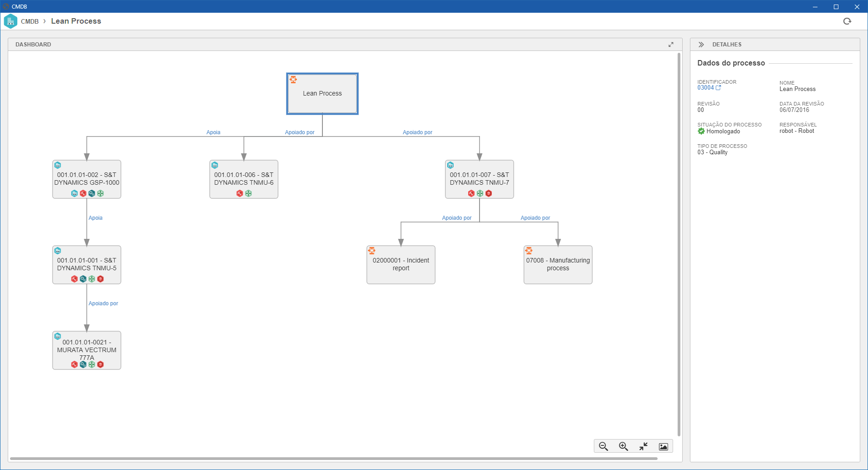The height and width of the screenshot is (470, 868).
Task: Expand the Dashboard panel to fullscreen
Action: [x=671, y=44]
